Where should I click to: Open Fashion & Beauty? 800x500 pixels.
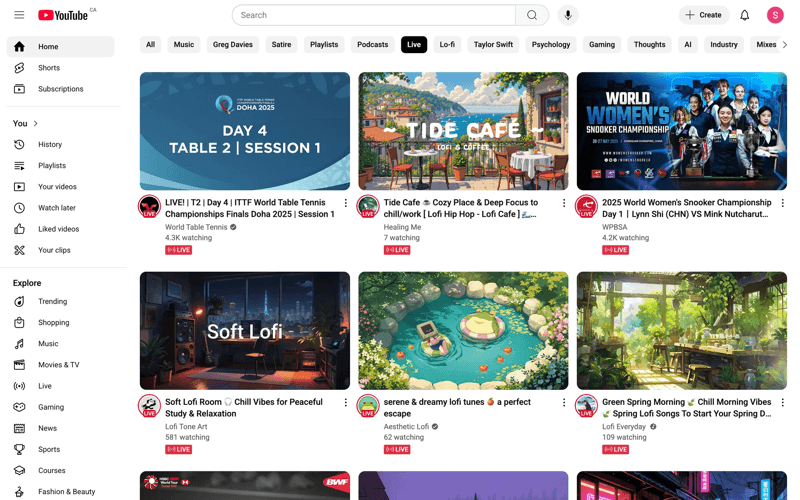tap(61, 492)
